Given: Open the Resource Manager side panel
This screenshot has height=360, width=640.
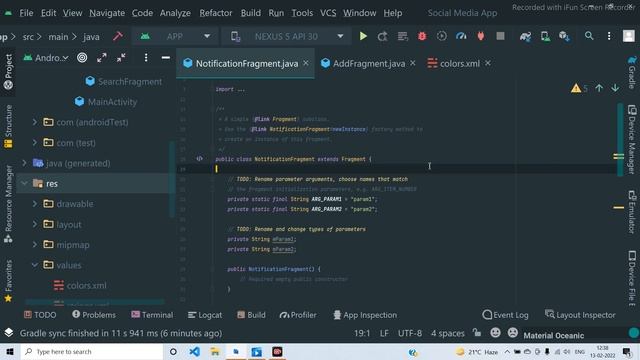Looking at the screenshot, I should click(8, 204).
